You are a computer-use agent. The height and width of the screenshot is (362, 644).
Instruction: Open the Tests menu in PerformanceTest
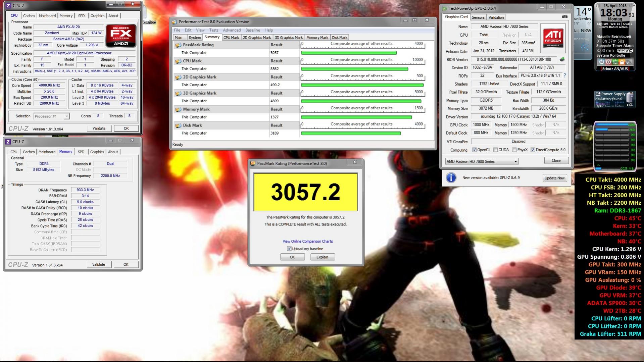pyautogui.click(x=213, y=30)
